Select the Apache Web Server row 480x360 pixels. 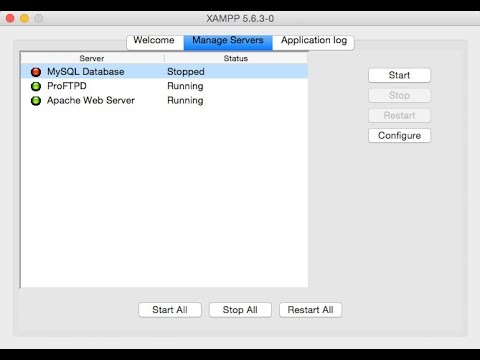coord(164,100)
